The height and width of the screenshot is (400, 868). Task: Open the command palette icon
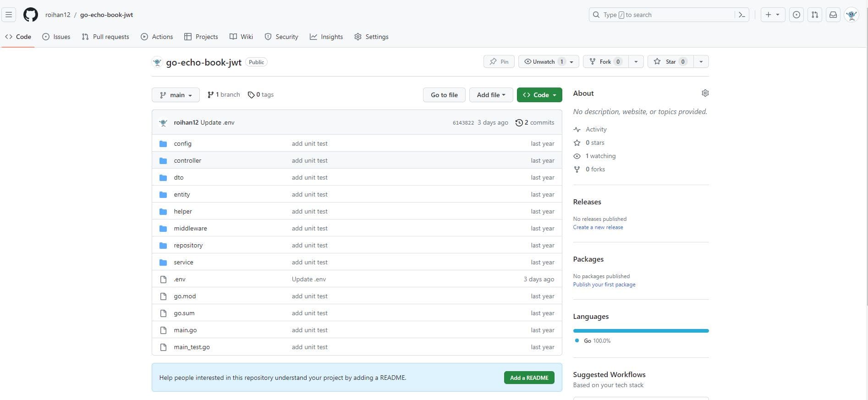tap(742, 15)
